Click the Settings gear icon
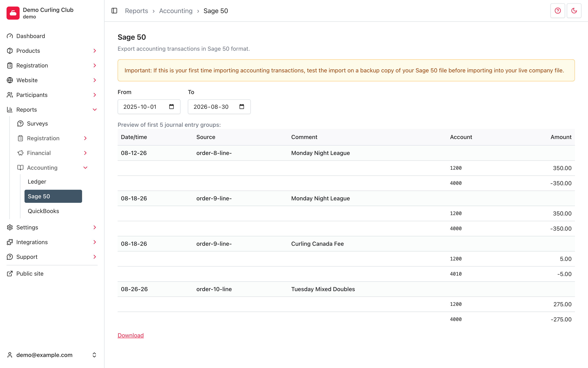This screenshot has height=368, width=588. [10, 227]
